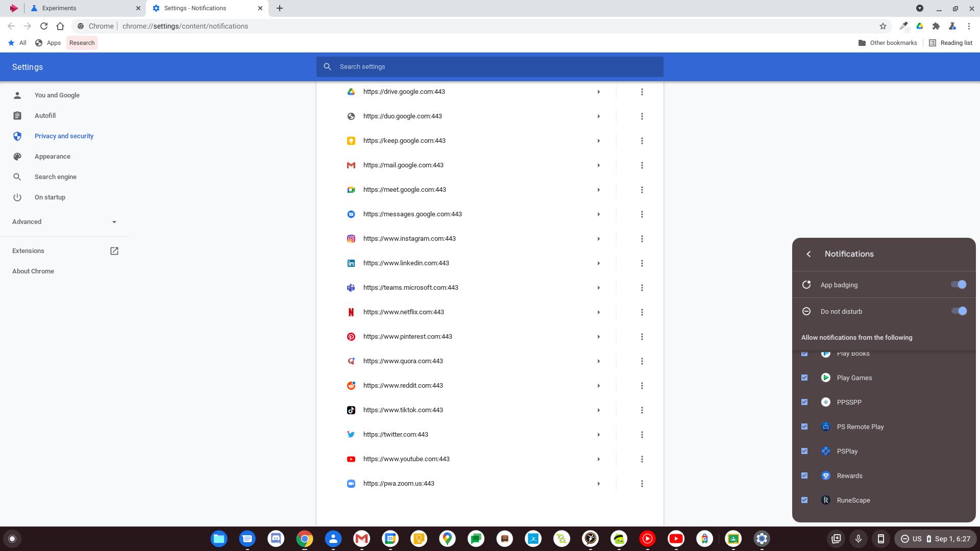Launch Google Calendar from the taskbar

point(390,538)
